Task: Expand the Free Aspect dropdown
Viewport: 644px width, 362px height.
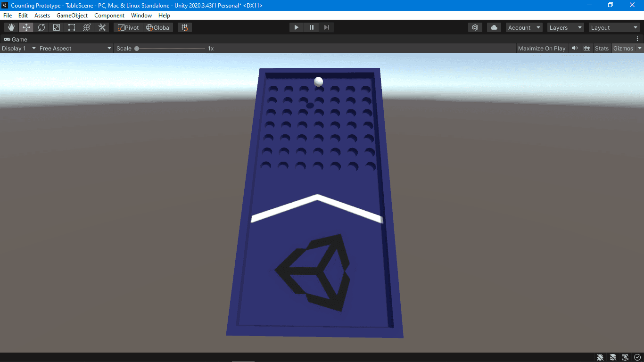Action: [75, 48]
